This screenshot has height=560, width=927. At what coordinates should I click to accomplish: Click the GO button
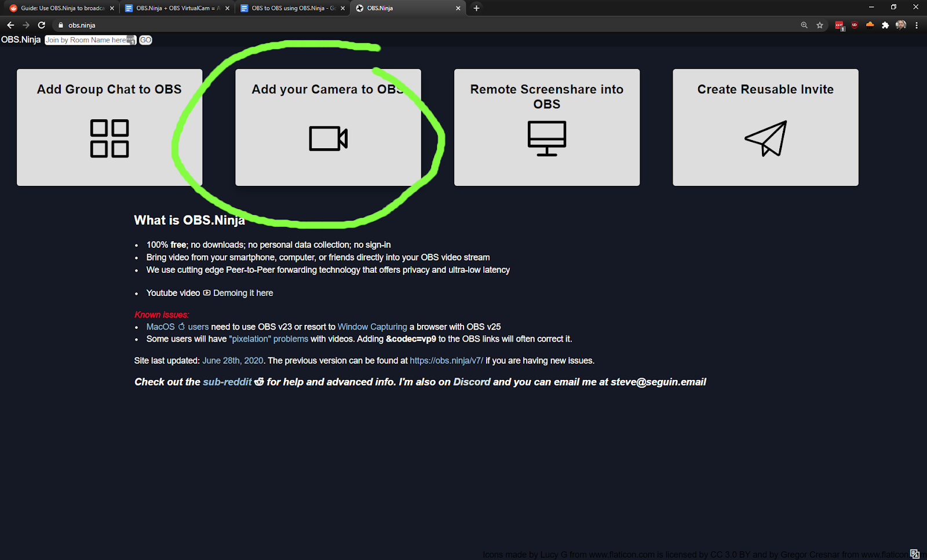(145, 40)
